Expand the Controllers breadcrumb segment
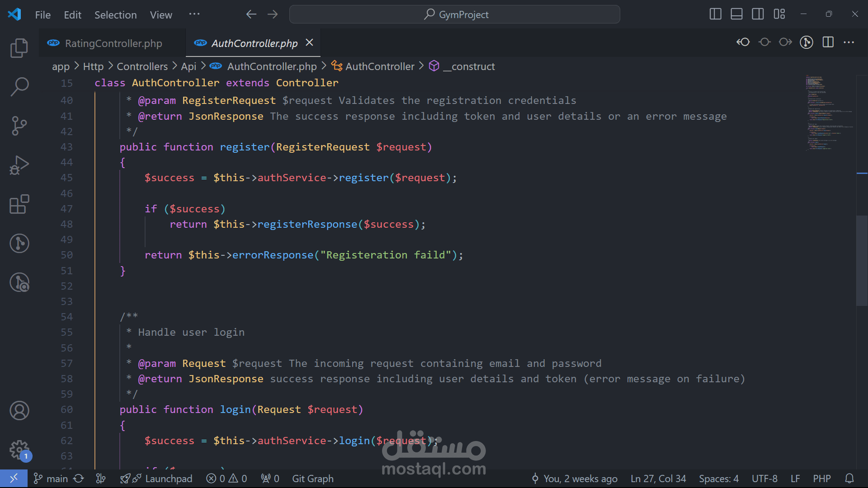Image resolution: width=868 pixels, height=488 pixels. (x=142, y=66)
